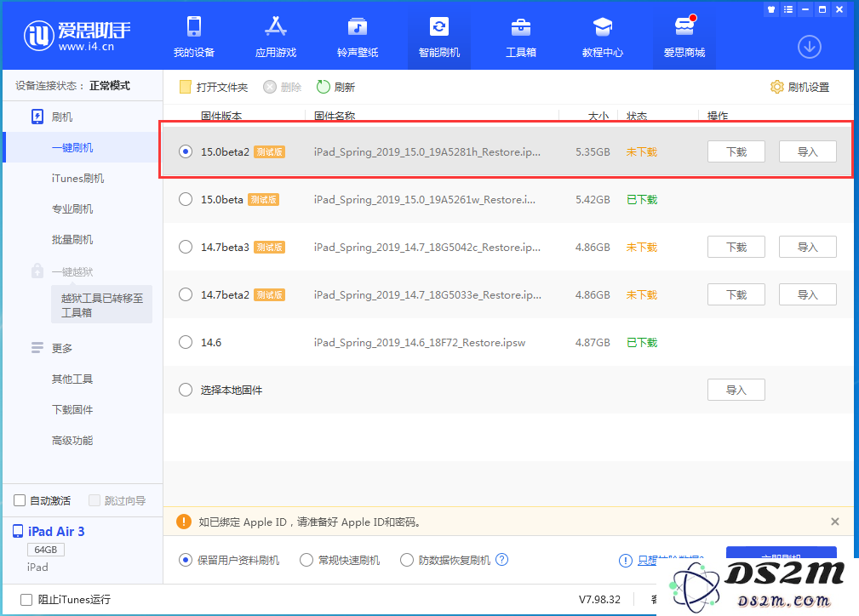Image resolution: width=859 pixels, height=616 pixels.
Task: Click version text V7.98.32
Action: (x=599, y=600)
